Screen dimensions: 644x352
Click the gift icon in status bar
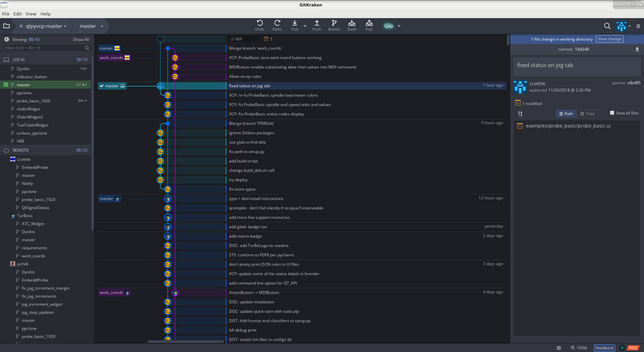(559, 348)
